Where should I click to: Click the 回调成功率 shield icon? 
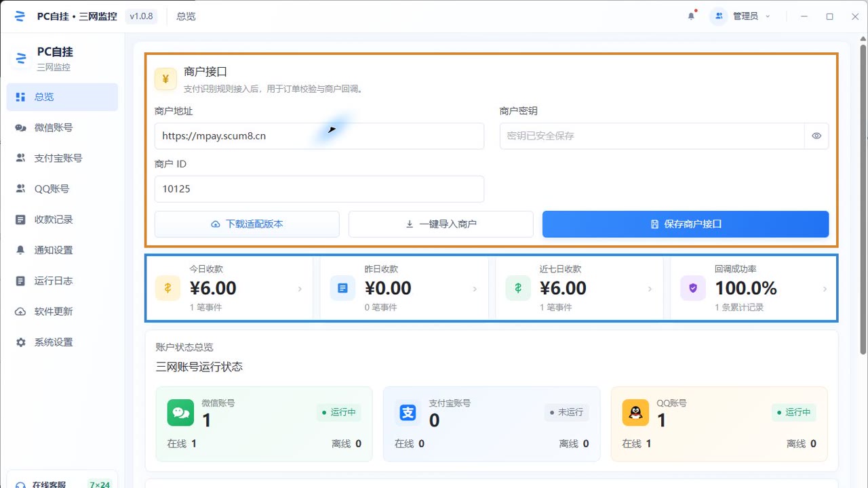click(x=693, y=288)
